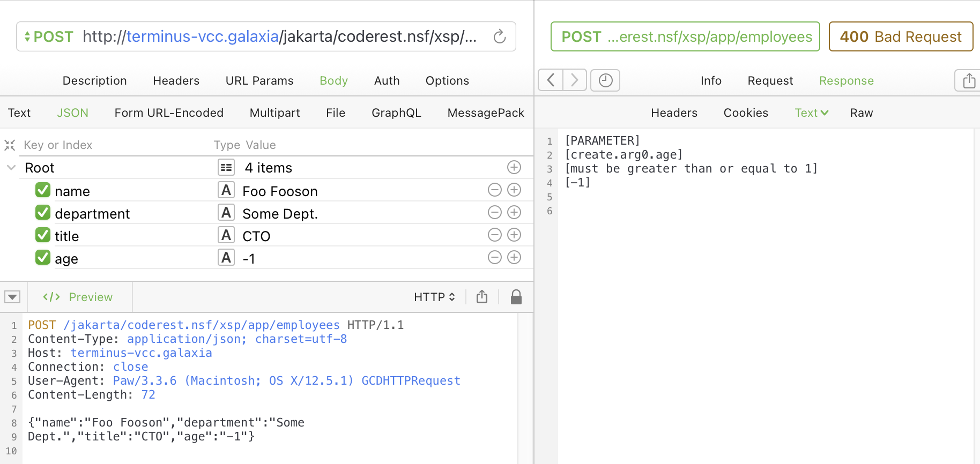Uncheck the name field checkbox

43,190
